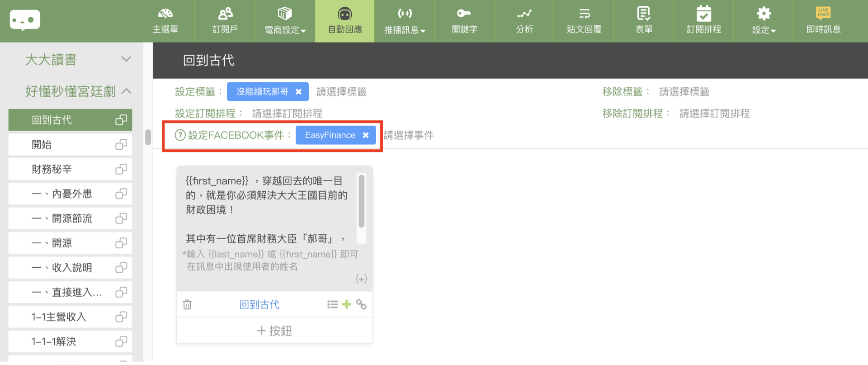868x365 pixels.
Task: Click the copy icon beside 財務秘辛
Action: click(x=121, y=170)
